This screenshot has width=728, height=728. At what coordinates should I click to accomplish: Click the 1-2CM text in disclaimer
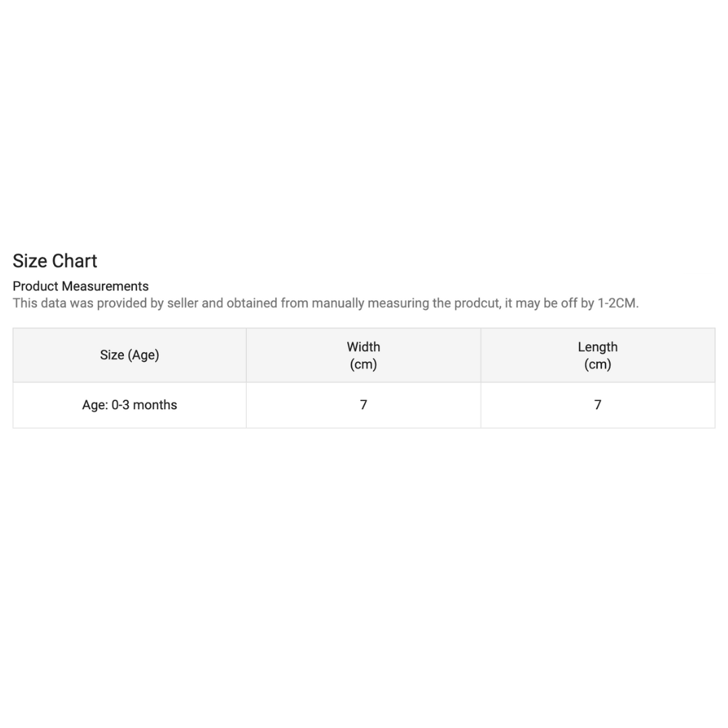pyautogui.click(x=618, y=303)
